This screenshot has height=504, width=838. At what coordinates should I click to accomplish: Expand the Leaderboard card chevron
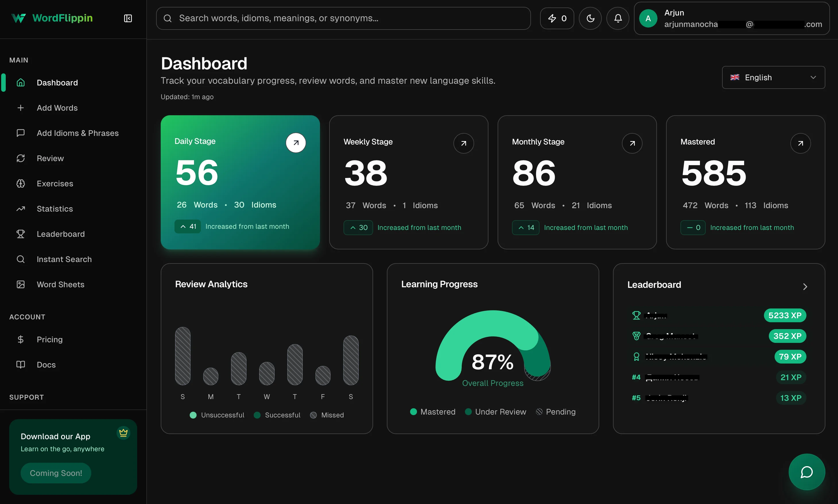click(x=805, y=287)
